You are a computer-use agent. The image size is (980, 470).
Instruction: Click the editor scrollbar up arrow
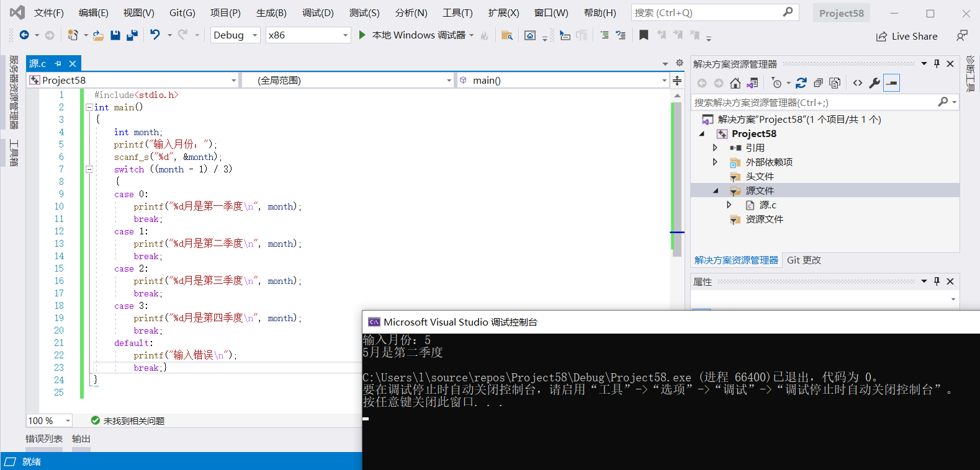click(677, 95)
